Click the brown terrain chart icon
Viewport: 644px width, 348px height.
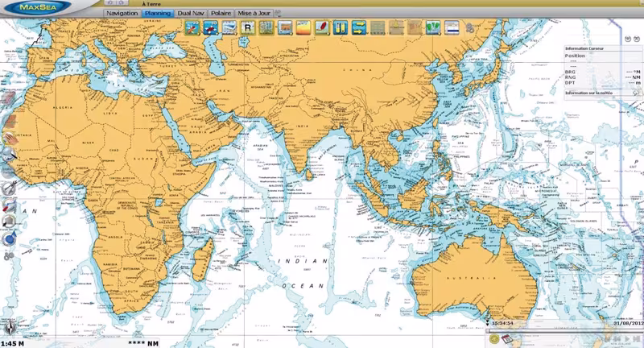pyautogui.click(x=285, y=28)
